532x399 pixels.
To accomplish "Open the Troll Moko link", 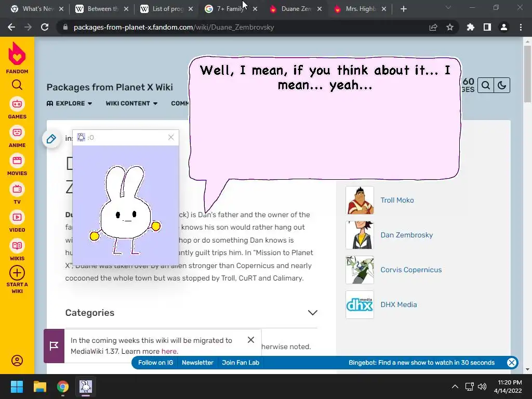I will 397,200.
